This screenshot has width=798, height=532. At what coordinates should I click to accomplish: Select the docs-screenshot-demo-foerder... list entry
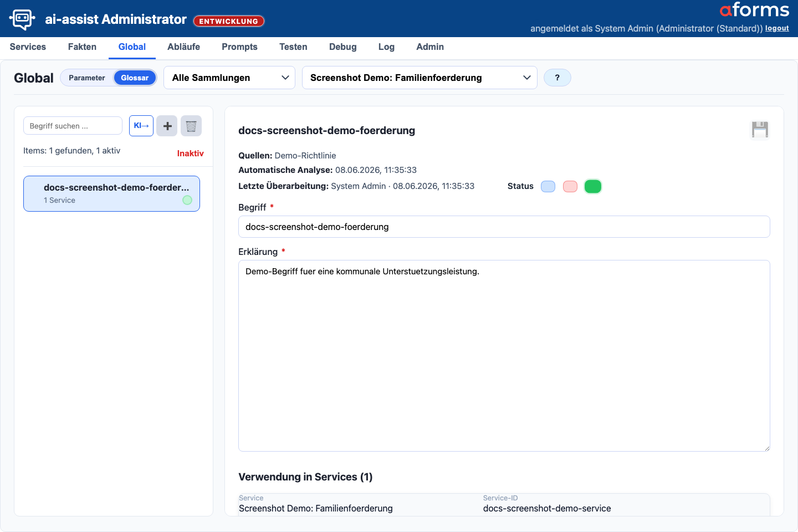(x=111, y=193)
